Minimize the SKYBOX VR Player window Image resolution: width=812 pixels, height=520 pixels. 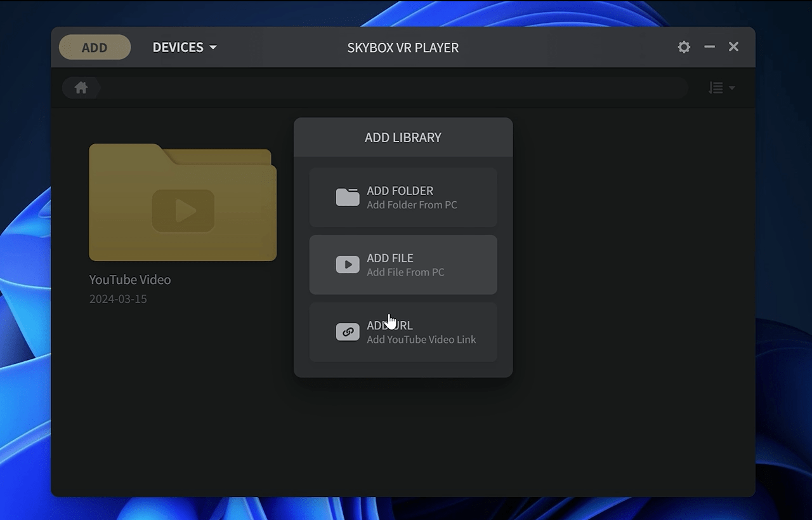[x=709, y=47]
